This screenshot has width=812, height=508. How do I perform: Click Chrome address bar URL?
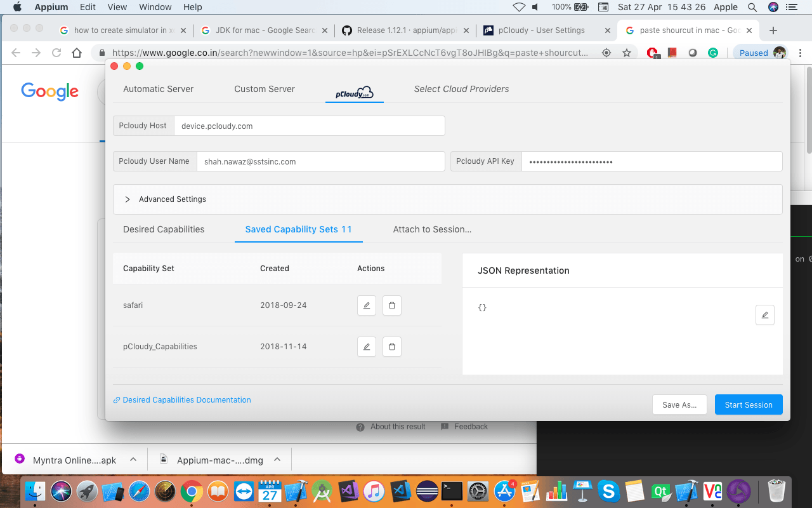click(350, 53)
